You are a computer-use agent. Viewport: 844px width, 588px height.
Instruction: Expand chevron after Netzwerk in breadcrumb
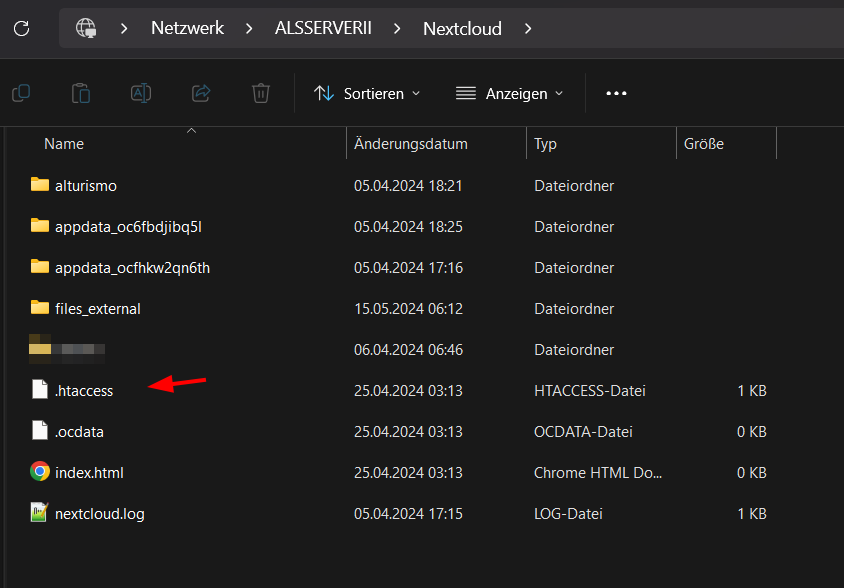[249, 28]
